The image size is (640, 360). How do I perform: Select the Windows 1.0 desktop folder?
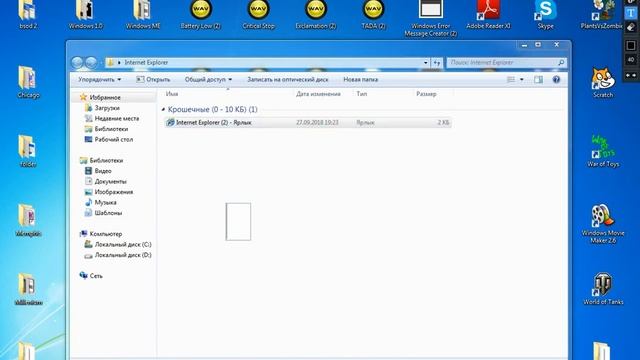85,15
